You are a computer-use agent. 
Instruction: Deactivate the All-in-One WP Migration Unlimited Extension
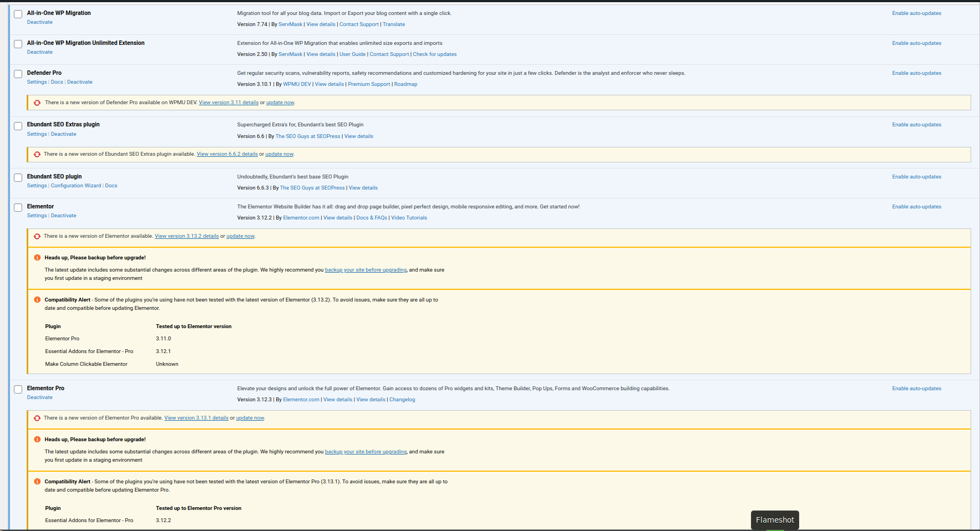tap(40, 52)
